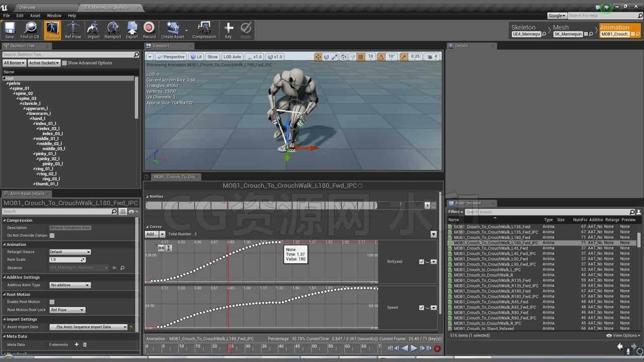Switch to the Overview tab

[x=27, y=8]
